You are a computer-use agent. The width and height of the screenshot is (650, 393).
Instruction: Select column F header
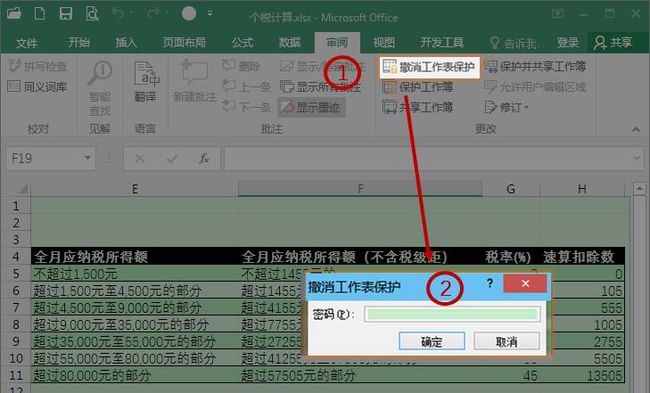coord(360,189)
